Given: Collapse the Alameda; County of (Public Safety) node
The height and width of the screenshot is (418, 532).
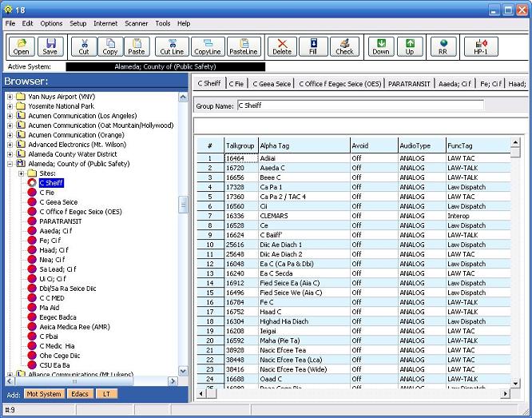Looking at the screenshot, I should [10, 164].
